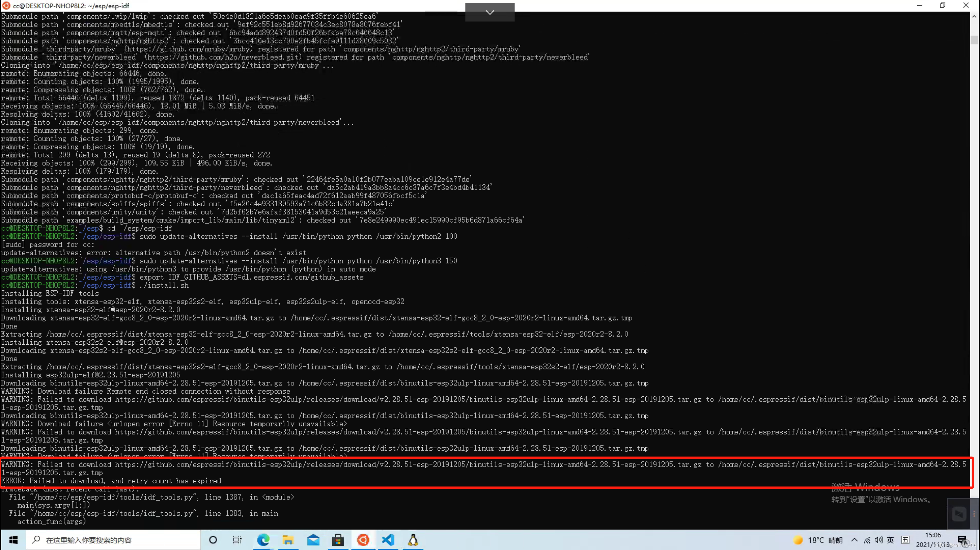Open Cortana circle button
980x550 pixels.
(x=213, y=540)
